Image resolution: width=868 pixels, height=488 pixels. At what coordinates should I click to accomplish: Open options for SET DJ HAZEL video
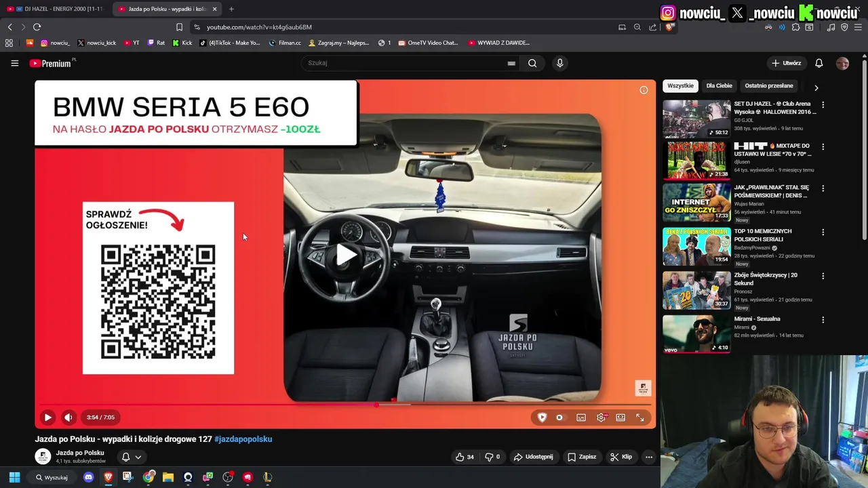pyautogui.click(x=823, y=105)
